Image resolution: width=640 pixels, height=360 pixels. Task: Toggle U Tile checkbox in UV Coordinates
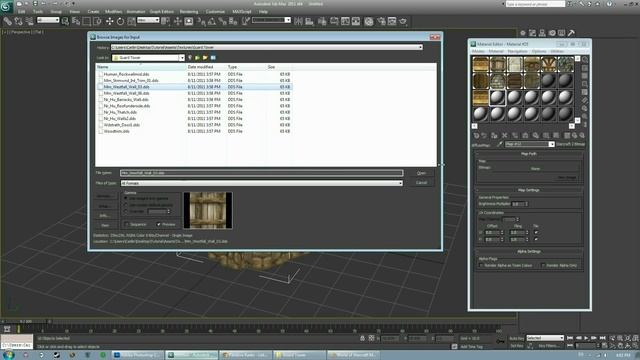pyautogui.click(x=536, y=232)
